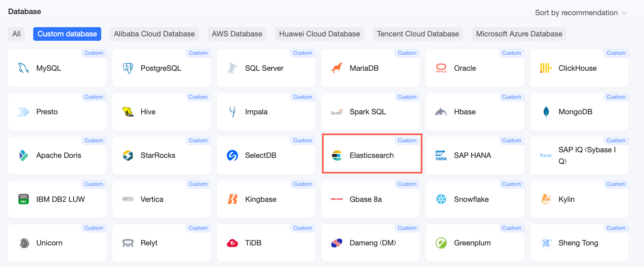Switch to Alibaba Cloud Database tab

154,34
